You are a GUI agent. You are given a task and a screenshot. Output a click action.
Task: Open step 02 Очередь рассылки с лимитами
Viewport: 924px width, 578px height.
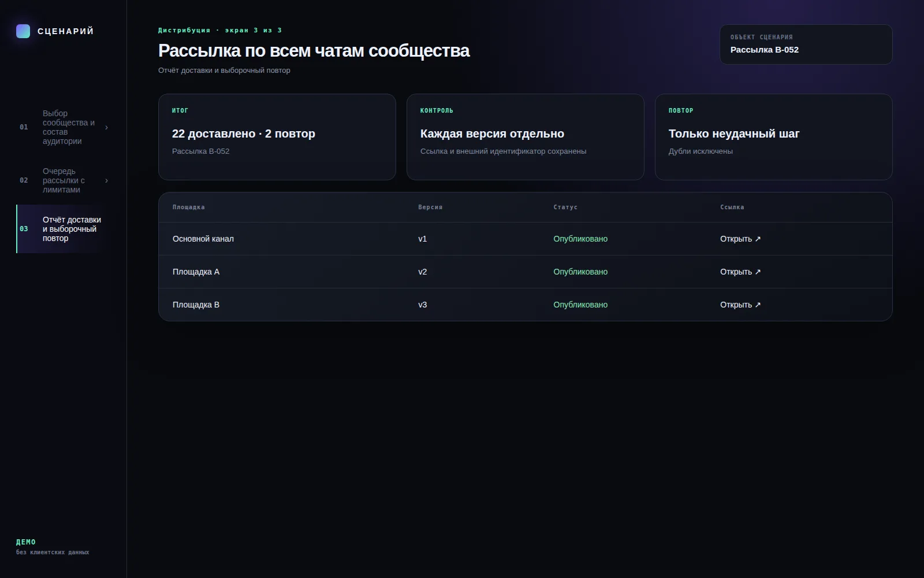coord(64,180)
